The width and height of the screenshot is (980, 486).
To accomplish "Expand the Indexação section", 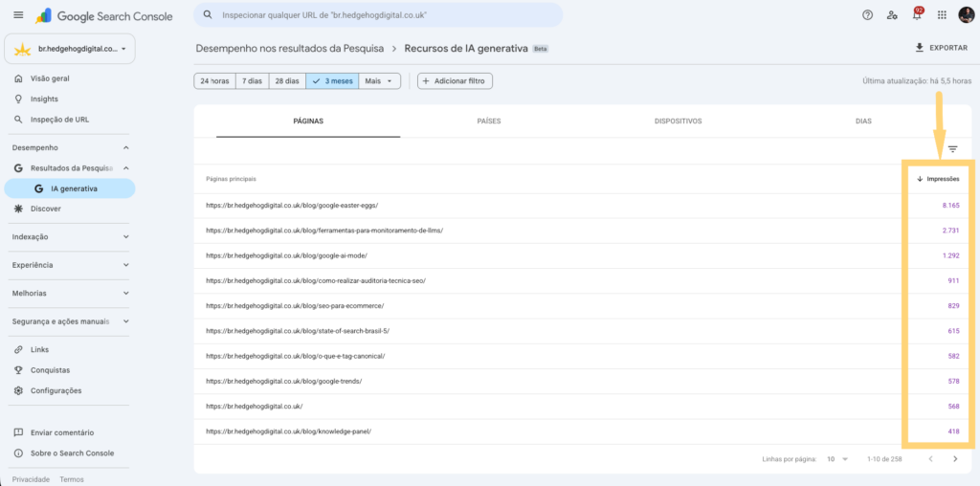I will click(x=71, y=236).
